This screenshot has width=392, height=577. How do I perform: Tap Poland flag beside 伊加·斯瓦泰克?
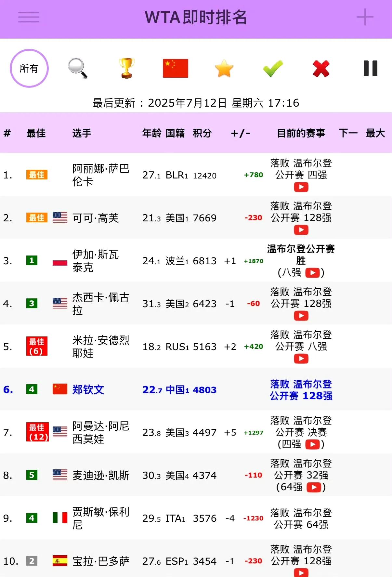60,260
